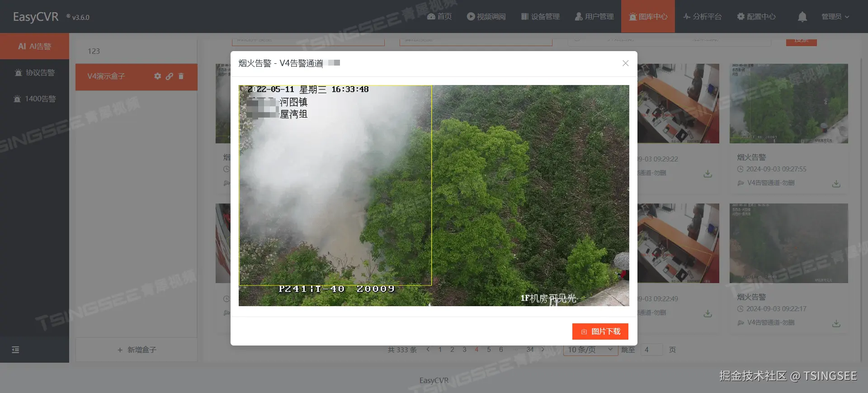The width and height of the screenshot is (868, 393).
Task: Go to page 6
Action: point(501,350)
